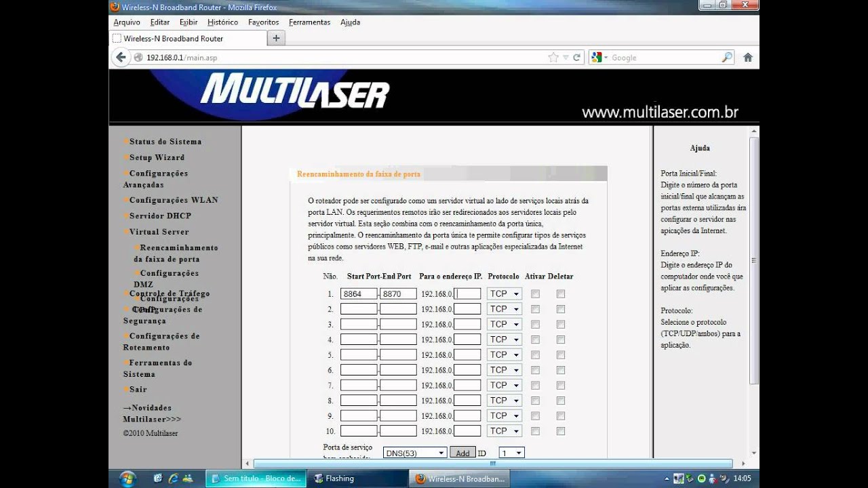Enable the Ativar checkbox in row 2

click(535, 309)
